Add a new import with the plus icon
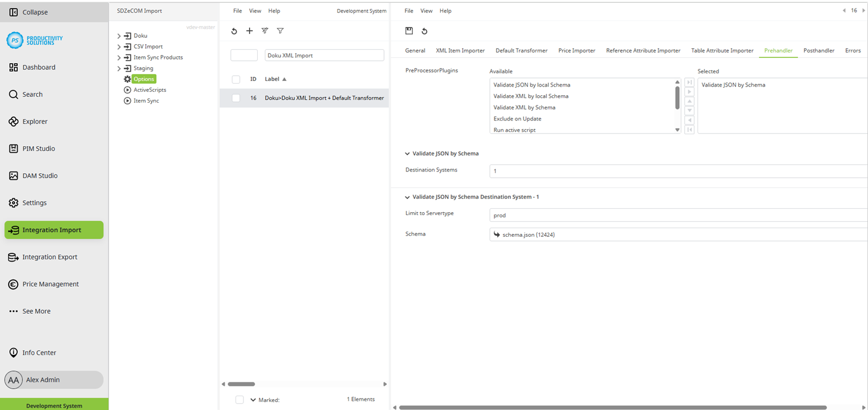Image resolution: width=868 pixels, height=410 pixels. [249, 31]
